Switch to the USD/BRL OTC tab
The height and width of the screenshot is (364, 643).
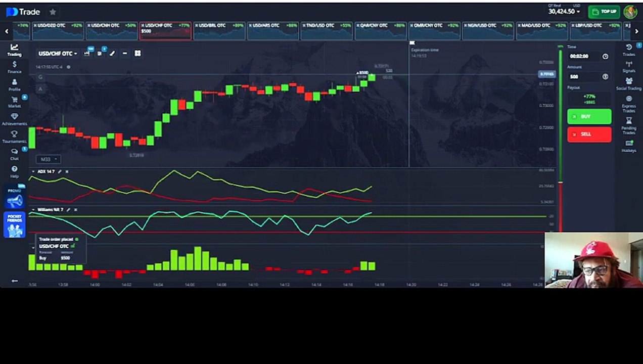pyautogui.click(x=219, y=30)
